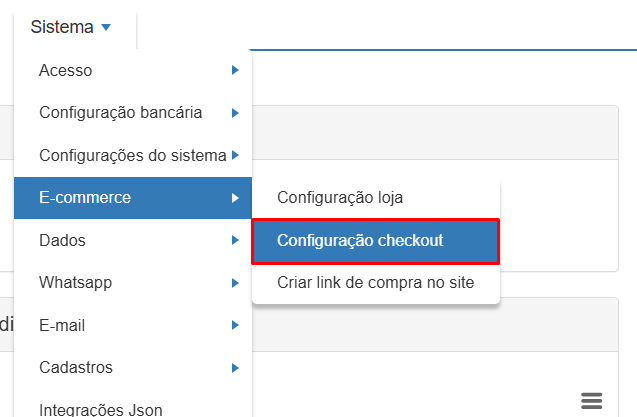Viewport: 637px width, 417px height.
Task: Choose Integrações Json menu item
Action: pos(99,408)
